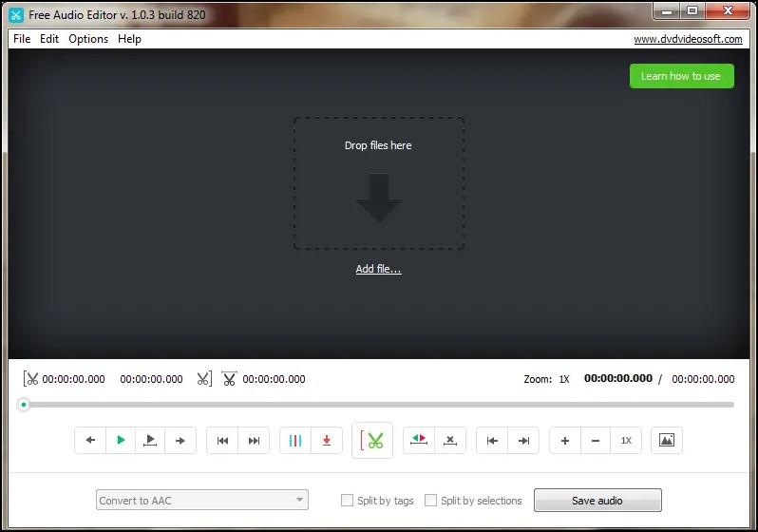Click the red downward arrow marker icon
This screenshot has height=532, width=758.
327,440
